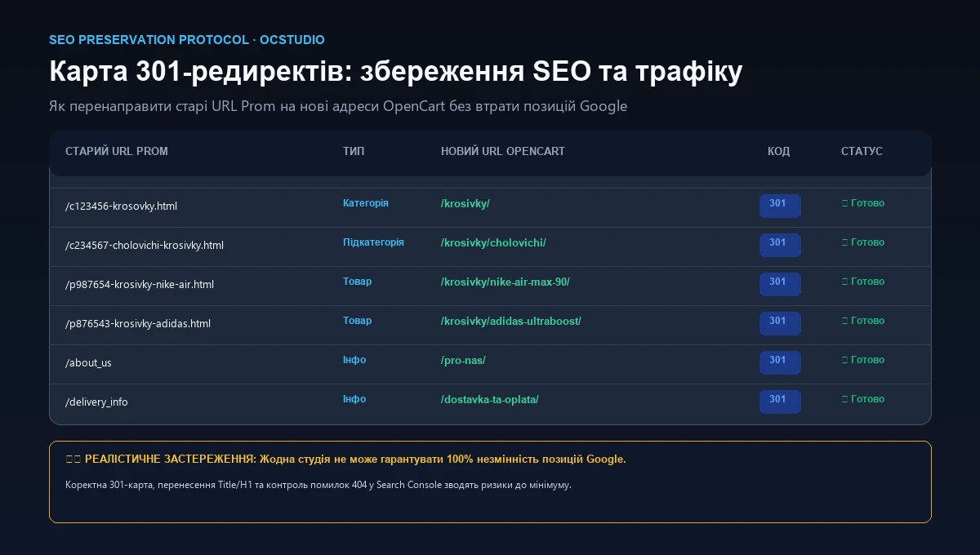Screen dimensions: 980x555
Task: Click the 301 badge in the adidas-ultraboost row
Action: [780, 323]
